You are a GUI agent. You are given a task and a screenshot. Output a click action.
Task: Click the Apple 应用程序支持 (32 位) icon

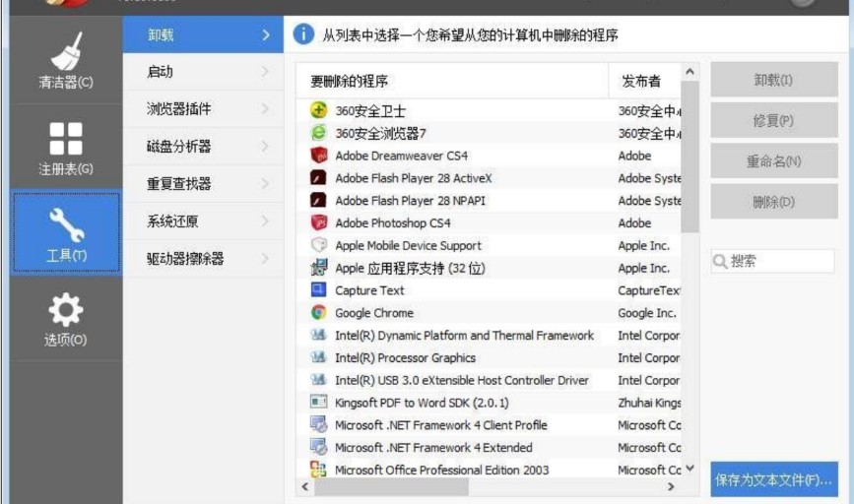pos(318,267)
